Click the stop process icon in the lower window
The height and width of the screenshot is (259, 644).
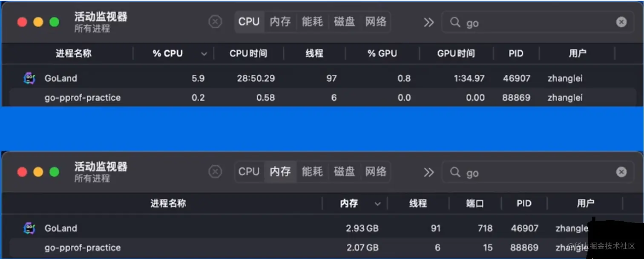(x=215, y=172)
